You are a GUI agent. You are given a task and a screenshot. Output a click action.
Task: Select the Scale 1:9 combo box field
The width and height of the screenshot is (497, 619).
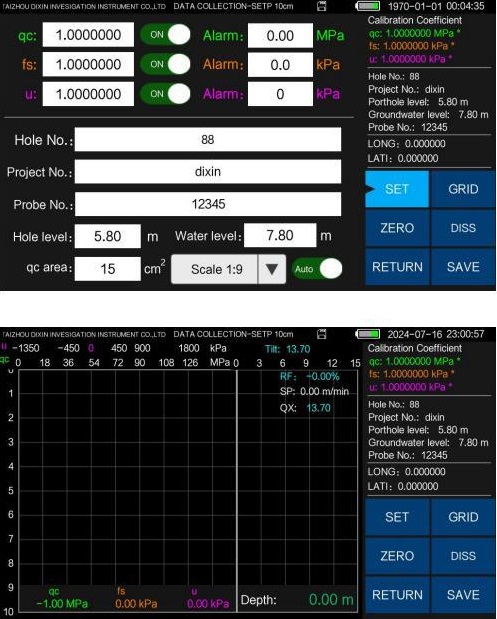pos(228,269)
